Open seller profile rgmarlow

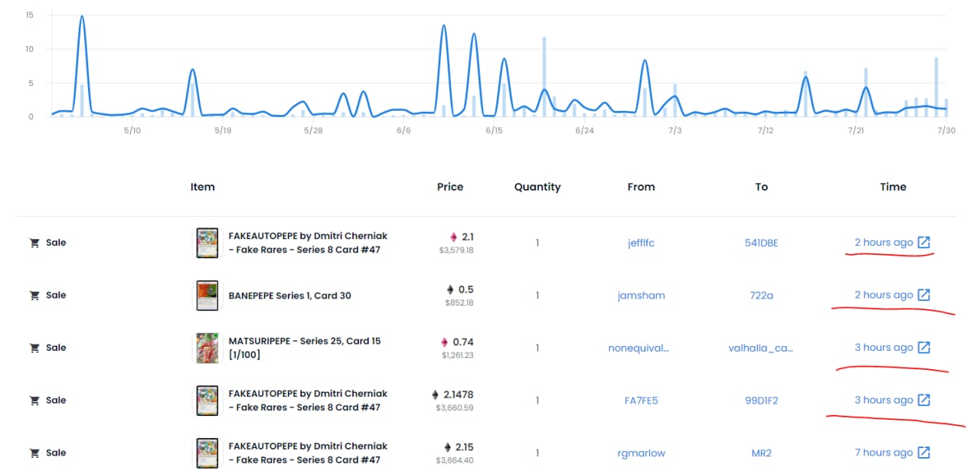[x=641, y=453]
